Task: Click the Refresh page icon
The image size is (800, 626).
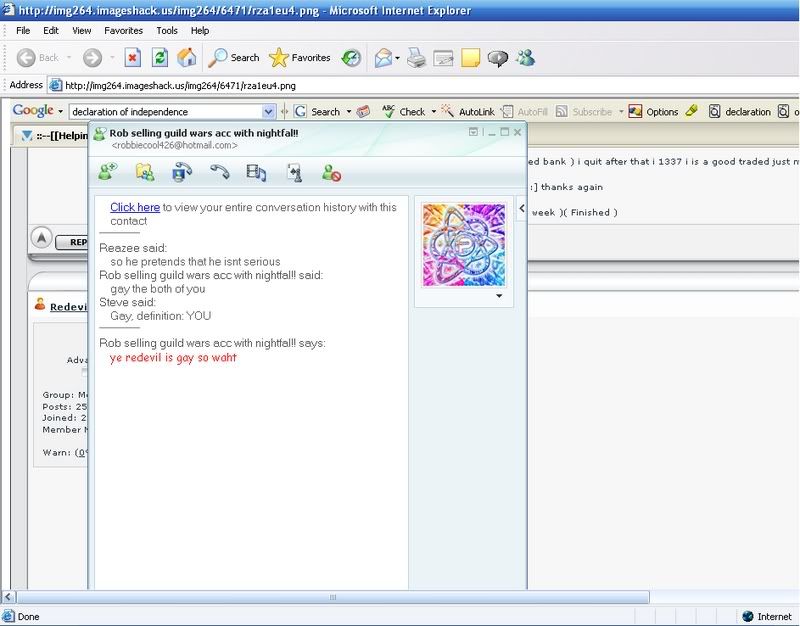Action: (x=159, y=58)
